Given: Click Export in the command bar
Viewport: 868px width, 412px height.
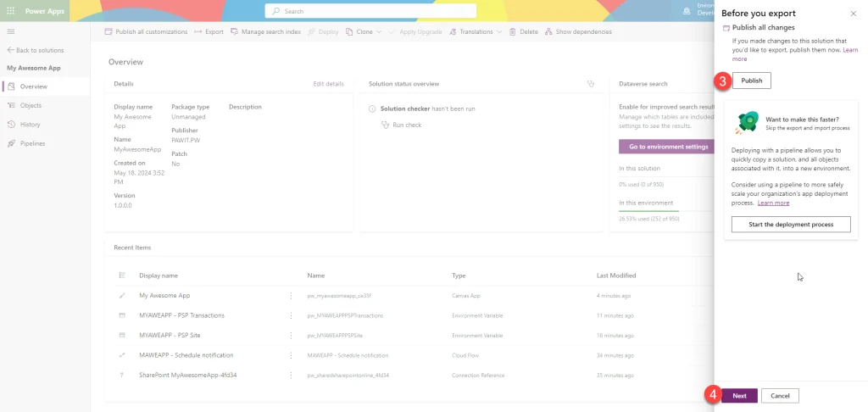Looking at the screenshot, I should [209, 31].
